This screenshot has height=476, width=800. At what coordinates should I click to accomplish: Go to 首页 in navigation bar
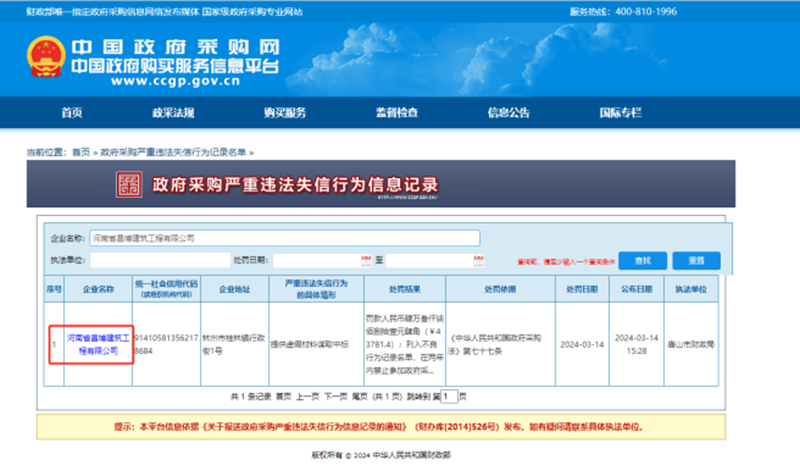coord(72,113)
